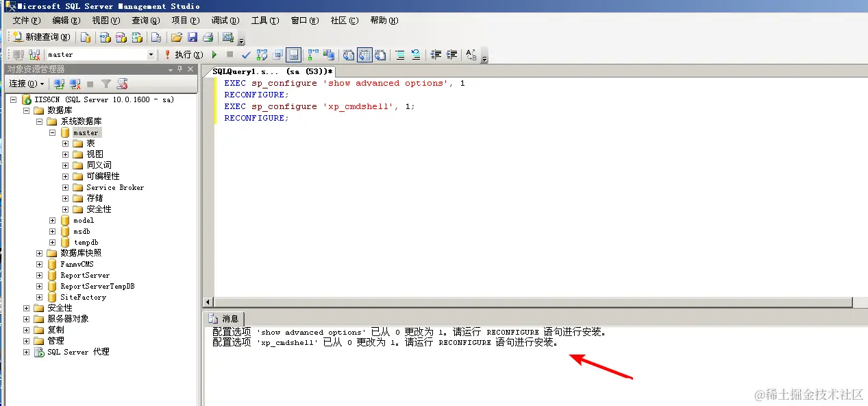Open the 连接(O) dropdown in Object Explorer
Screen dimensions: 868x406
click(27, 84)
